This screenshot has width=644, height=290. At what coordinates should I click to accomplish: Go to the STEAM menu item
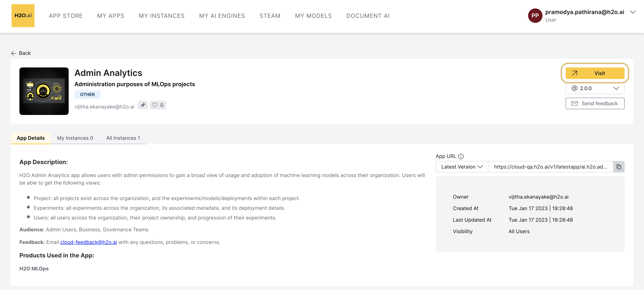click(270, 16)
